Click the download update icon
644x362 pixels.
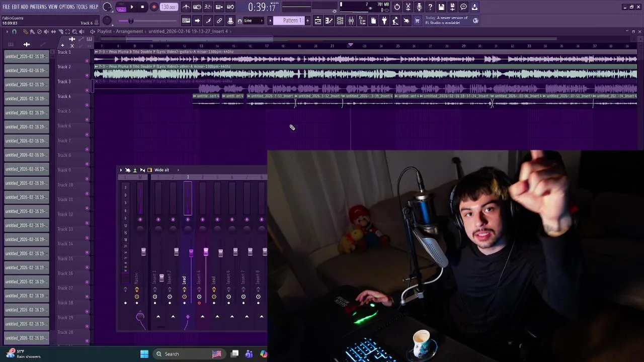pyautogui.click(x=474, y=7)
